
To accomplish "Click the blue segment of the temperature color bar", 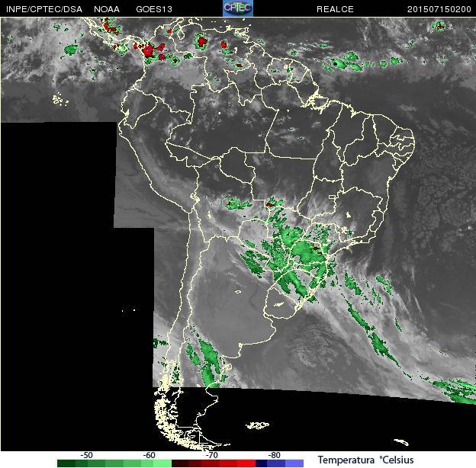I will [280, 463].
